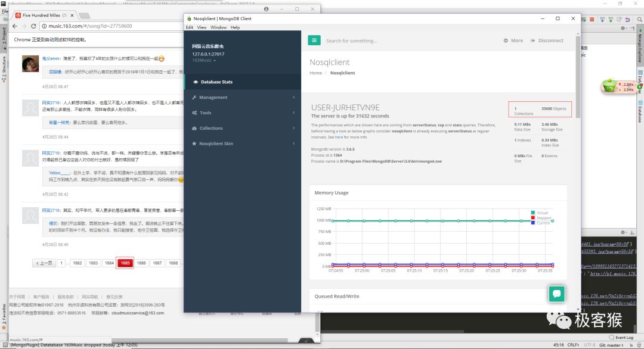
Task: Open Git master branch selector
Action: click(611, 345)
